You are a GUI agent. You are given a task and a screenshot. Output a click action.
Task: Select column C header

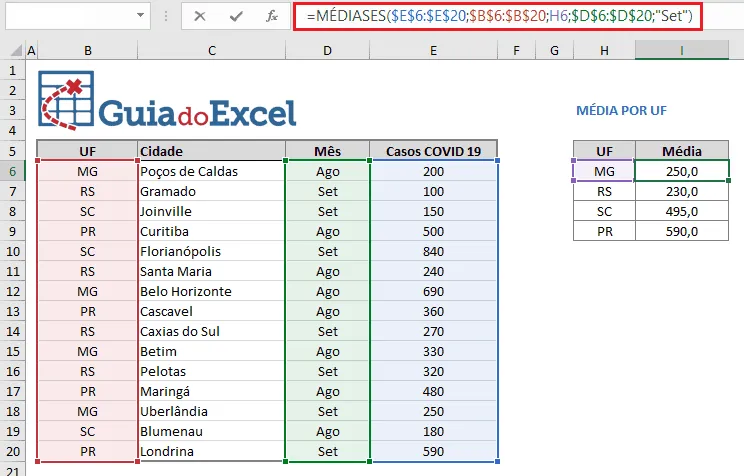(x=212, y=50)
